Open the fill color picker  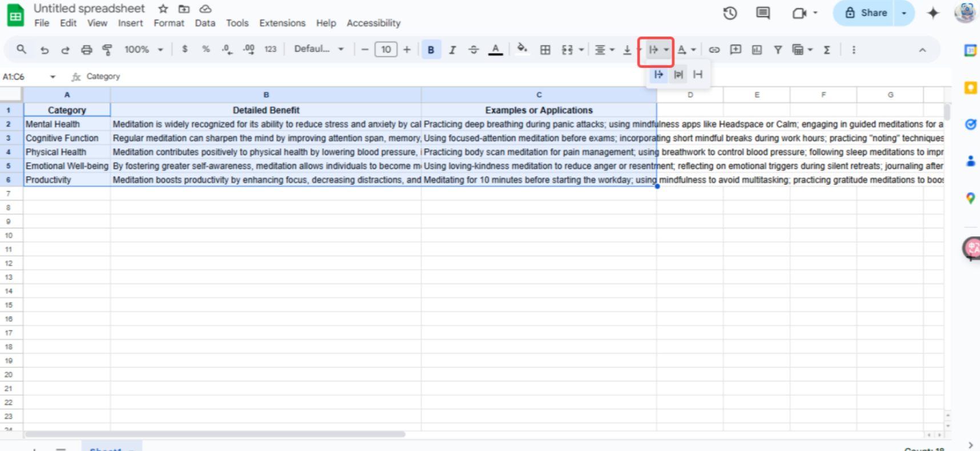(522, 49)
